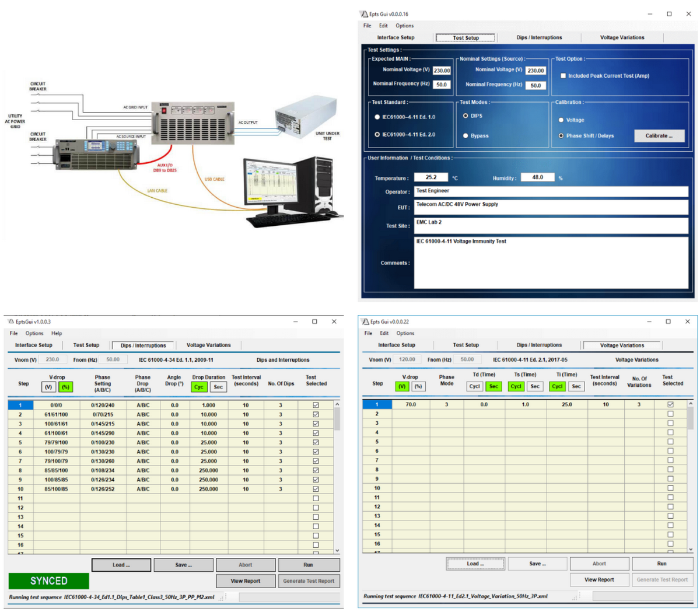
Task: Switch V-drop unit to (V) in Dips window
Action: 48,387
